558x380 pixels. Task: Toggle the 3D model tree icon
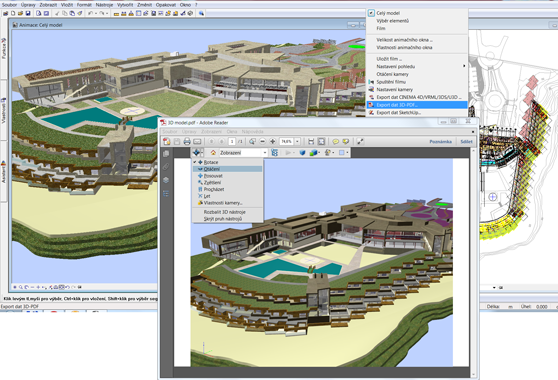[x=275, y=153]
